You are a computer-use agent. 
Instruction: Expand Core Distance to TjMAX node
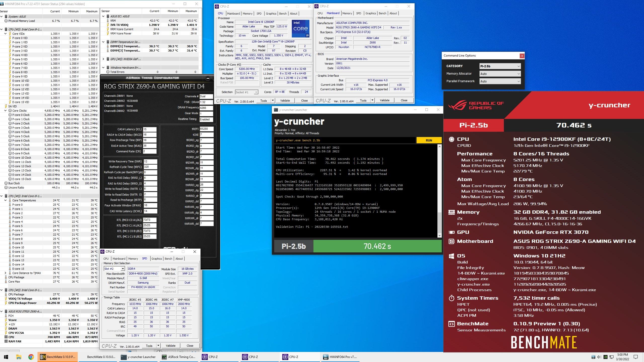coord(5,273)
